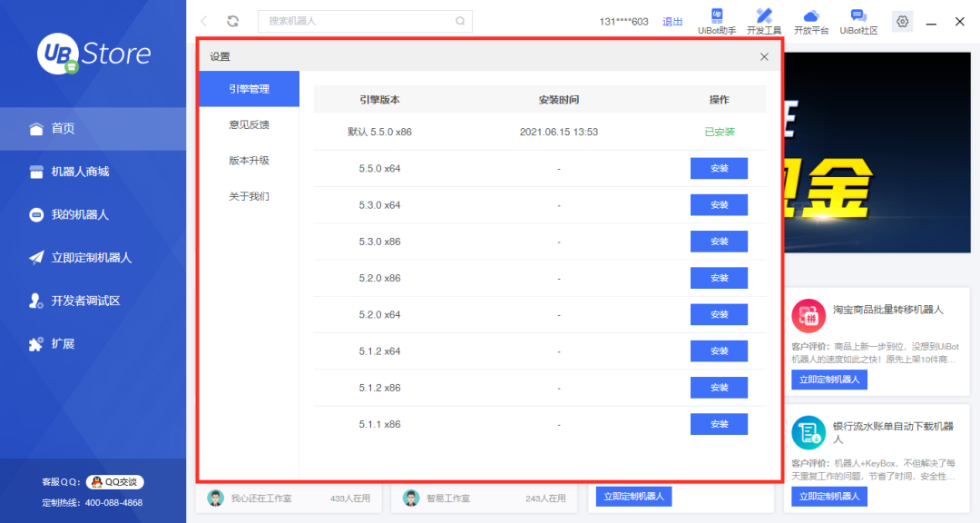Open 机器人商城 in sidebar
Viewport: 980px width, 523px height.
point(93,172)
